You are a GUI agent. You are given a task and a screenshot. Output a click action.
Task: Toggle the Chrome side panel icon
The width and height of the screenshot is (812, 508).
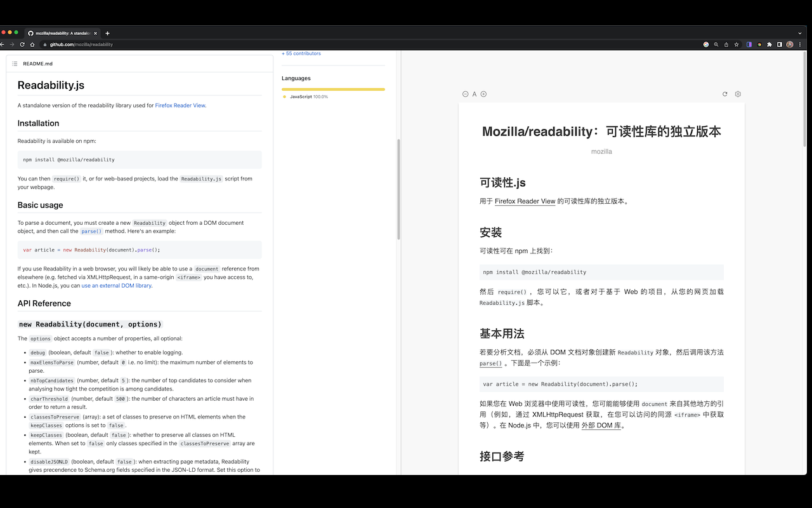[779, 44]
